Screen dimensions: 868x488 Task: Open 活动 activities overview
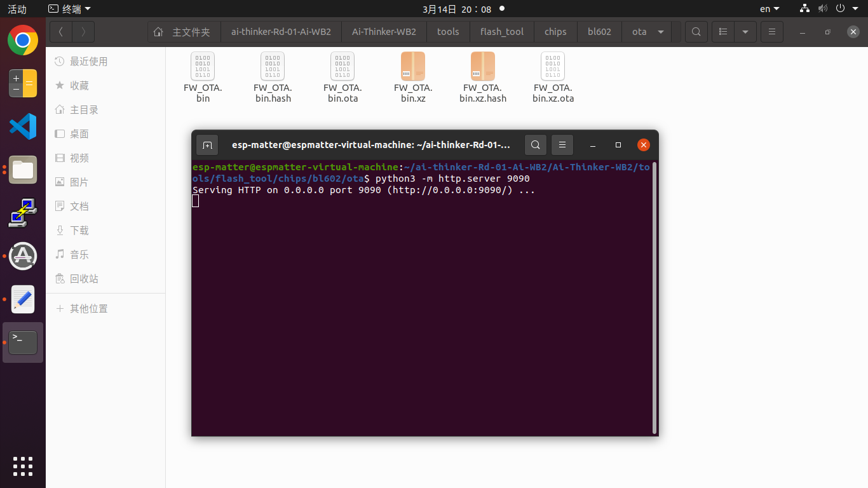coord(17,9)
